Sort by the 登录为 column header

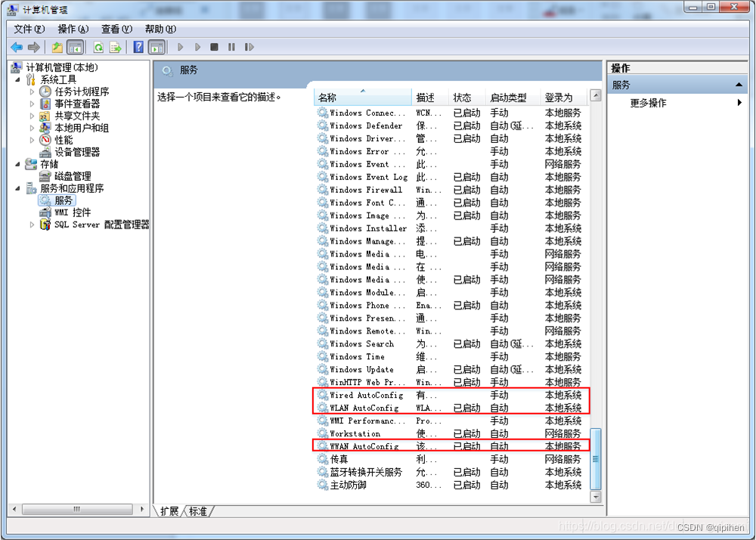564,98
